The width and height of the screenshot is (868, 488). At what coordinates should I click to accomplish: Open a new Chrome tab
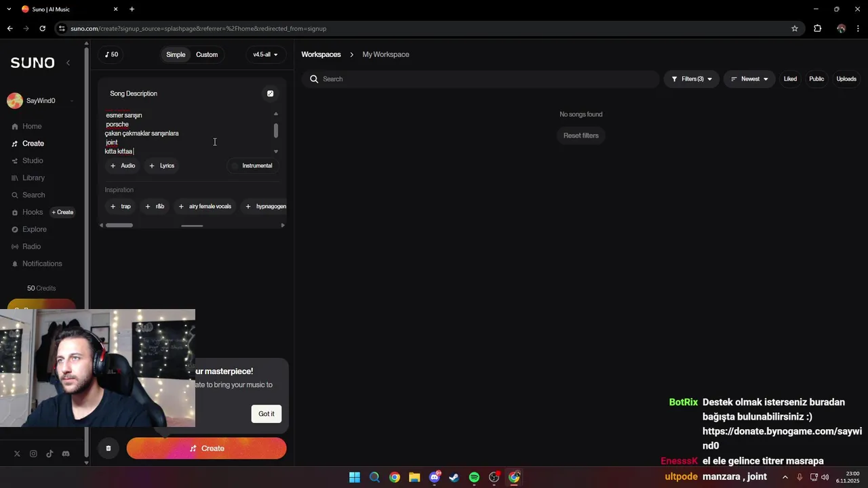(x=132, y=9)
